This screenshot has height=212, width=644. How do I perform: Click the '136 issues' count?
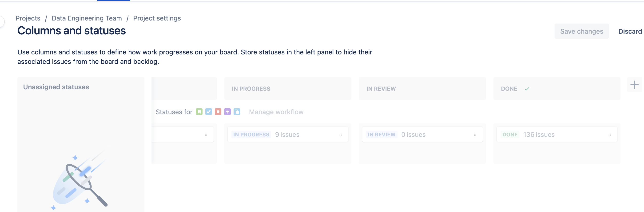tap(539, 135)
